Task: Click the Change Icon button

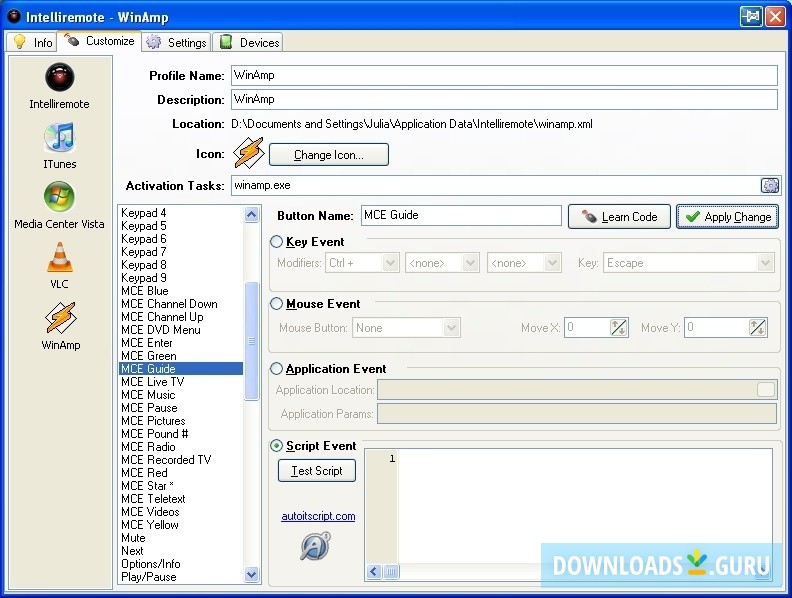Action: coord(329,155)
